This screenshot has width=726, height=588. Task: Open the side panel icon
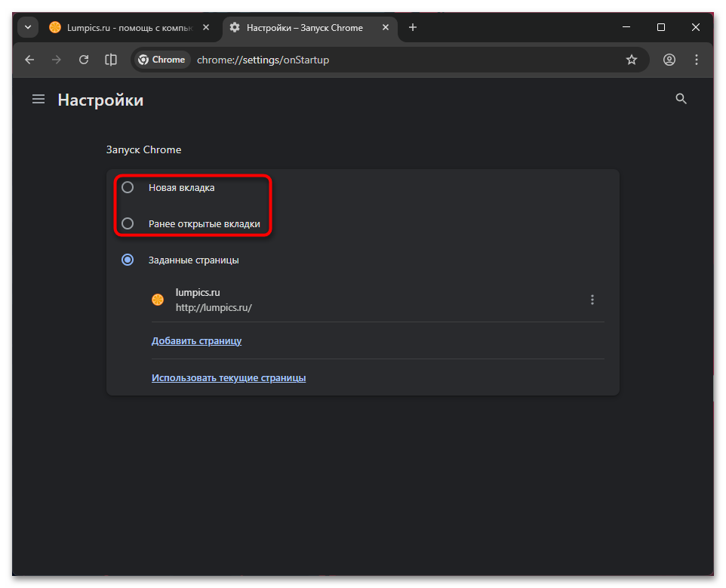(111, 60)
